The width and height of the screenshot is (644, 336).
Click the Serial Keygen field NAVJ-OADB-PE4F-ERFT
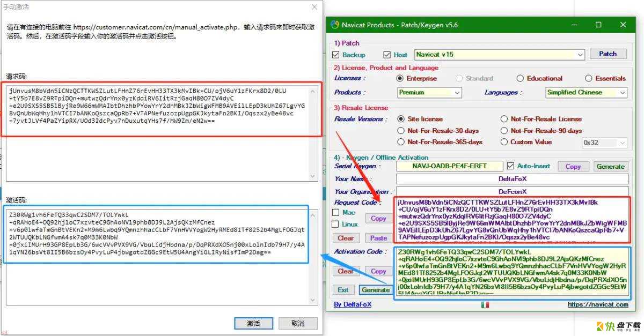pos(450,166)
